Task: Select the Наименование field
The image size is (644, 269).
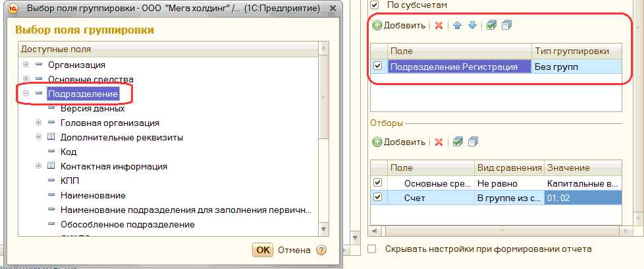Action: (x=93, y=195)
